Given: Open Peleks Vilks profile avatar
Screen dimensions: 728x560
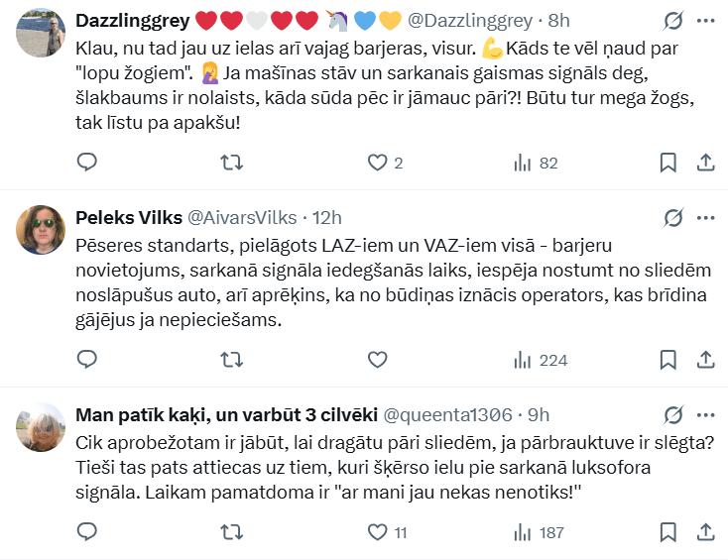Looking at the screenshot, I should click(41, 230).
